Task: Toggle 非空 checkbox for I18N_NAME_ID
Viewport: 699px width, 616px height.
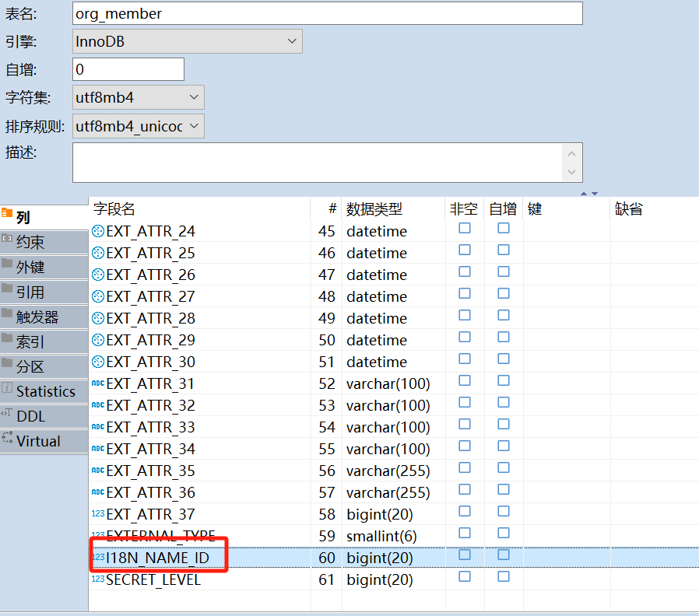Action: pos(465,555)
